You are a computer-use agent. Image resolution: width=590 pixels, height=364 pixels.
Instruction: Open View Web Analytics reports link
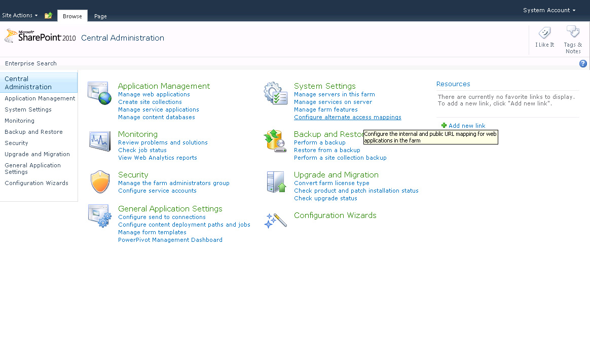click(x=158, y=158)
